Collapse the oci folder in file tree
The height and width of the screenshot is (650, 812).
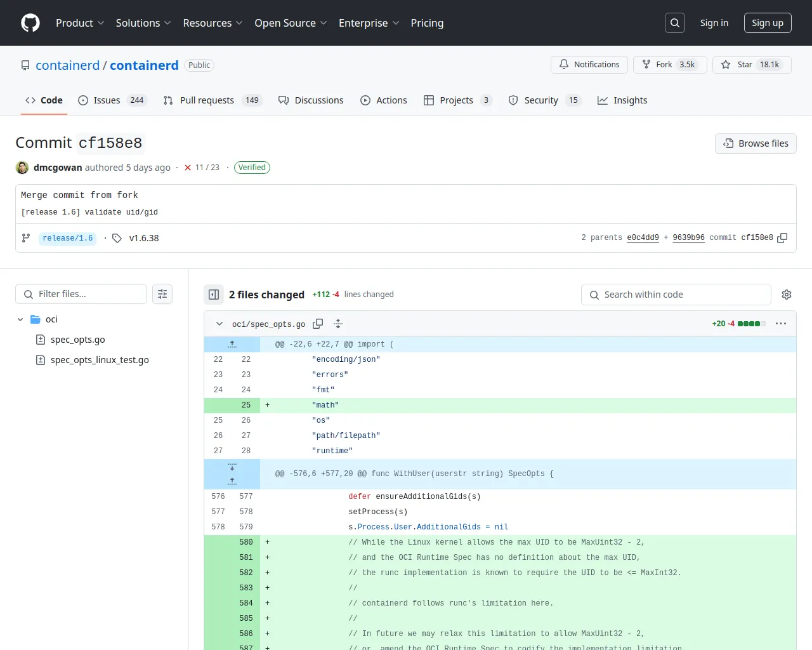click(x=20, y=319)
